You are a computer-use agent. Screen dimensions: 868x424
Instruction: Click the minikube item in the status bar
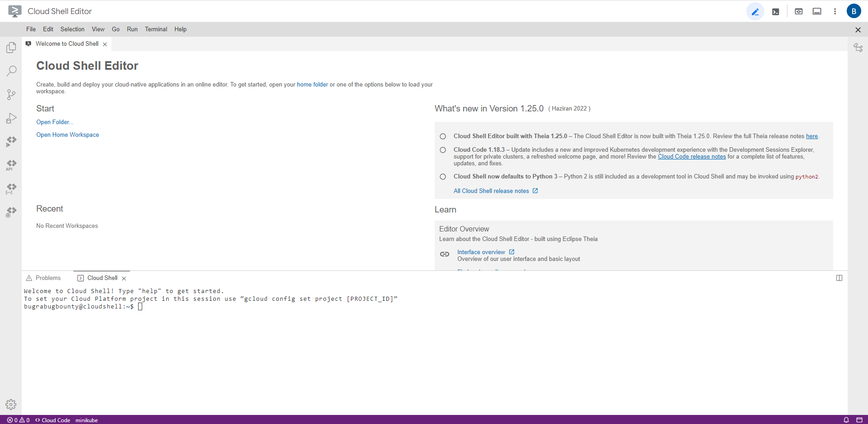pos(86,420)
